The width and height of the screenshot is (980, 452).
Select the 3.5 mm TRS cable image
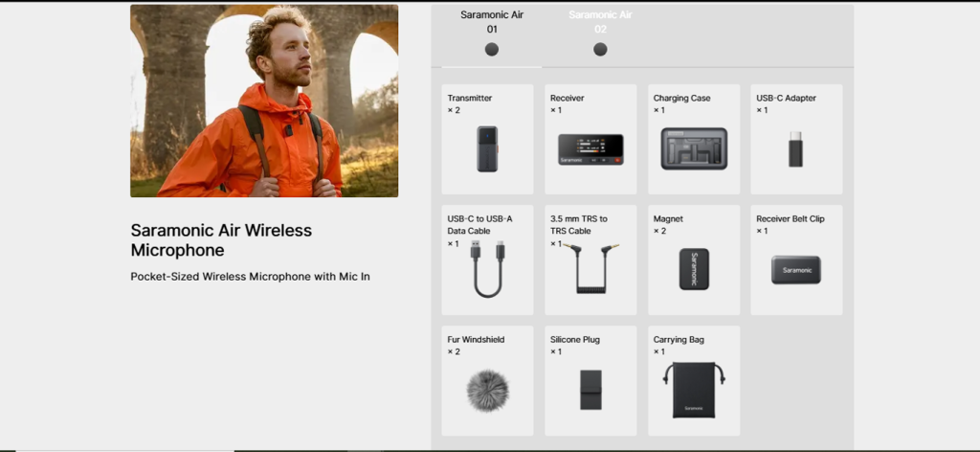590,268
